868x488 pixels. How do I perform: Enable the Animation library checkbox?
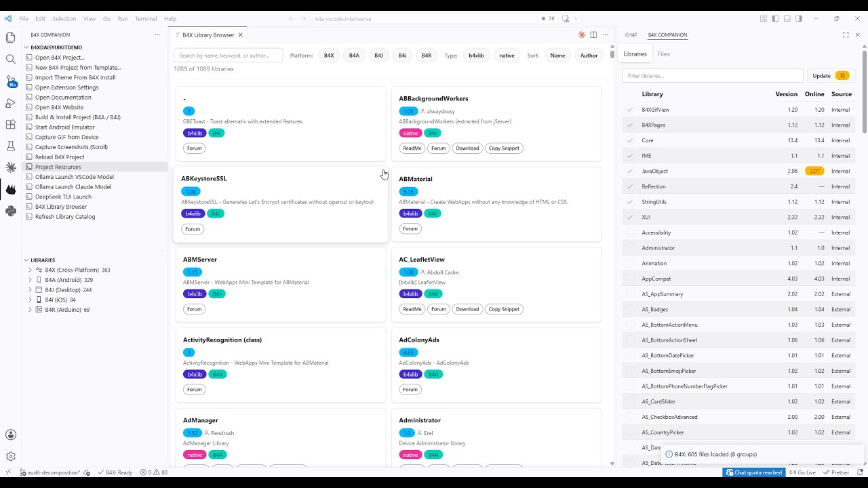tap(630, 263)
